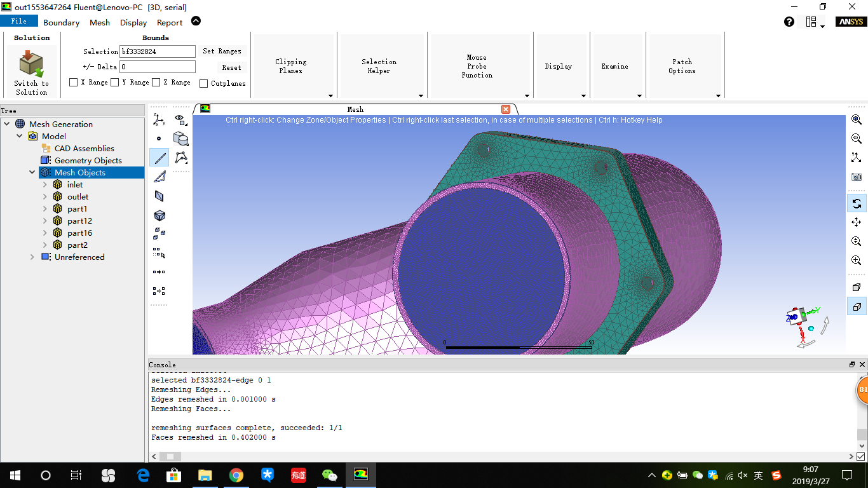Open the Clipping Planes dropdown arrow
Viewport: 868px width, 488px height.
click(x=330, y=97)
